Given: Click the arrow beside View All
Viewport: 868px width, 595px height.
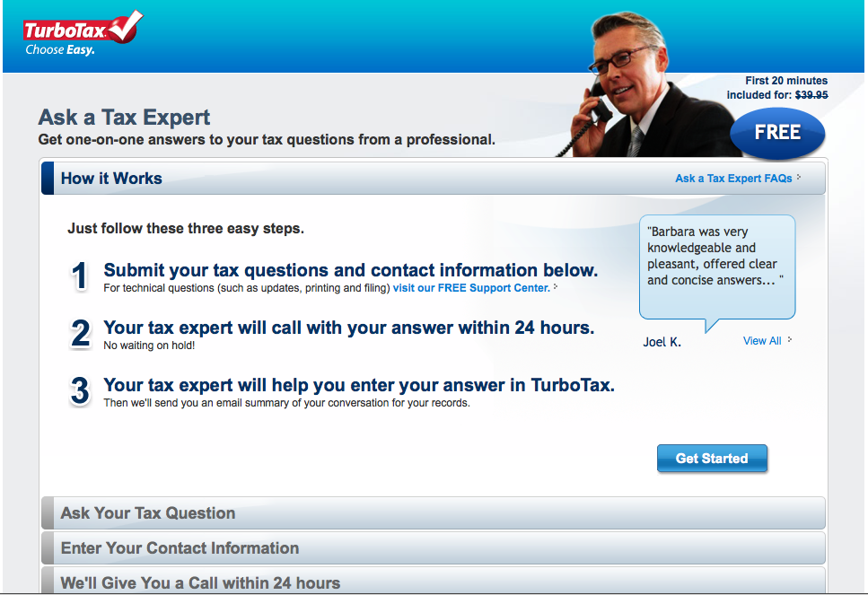Looking at the screenshot, I should coord(790,340).
